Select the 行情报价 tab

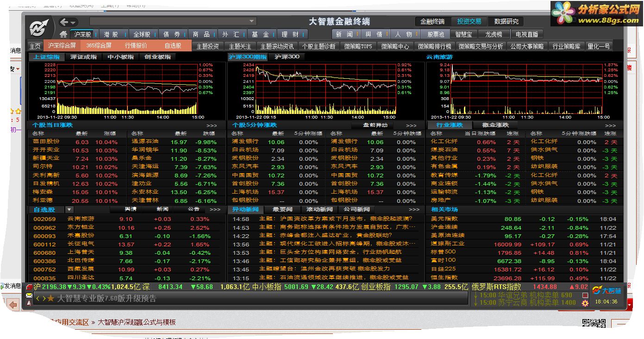click(x=136, y=46)
